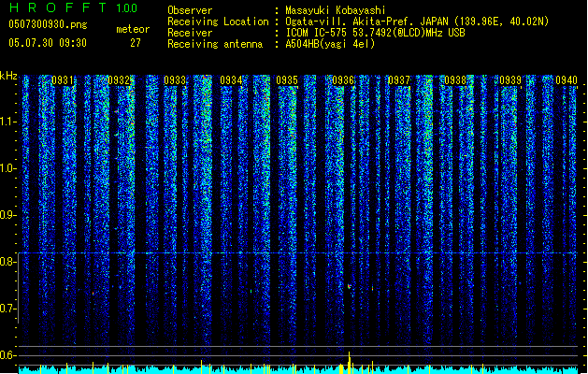
Task: Click the 1.0 kHz axis label
Action: click(8, 168)
